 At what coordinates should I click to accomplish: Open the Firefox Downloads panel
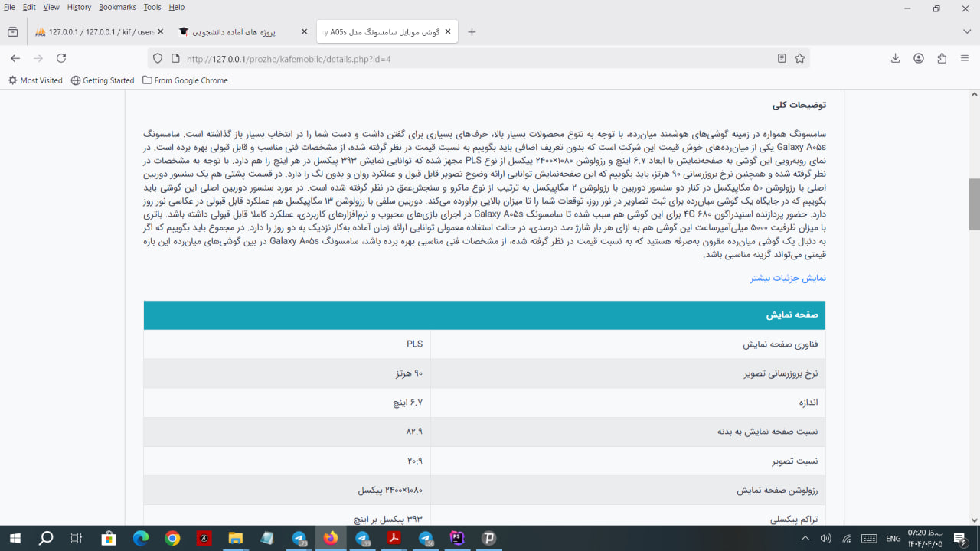coord(895,58)
